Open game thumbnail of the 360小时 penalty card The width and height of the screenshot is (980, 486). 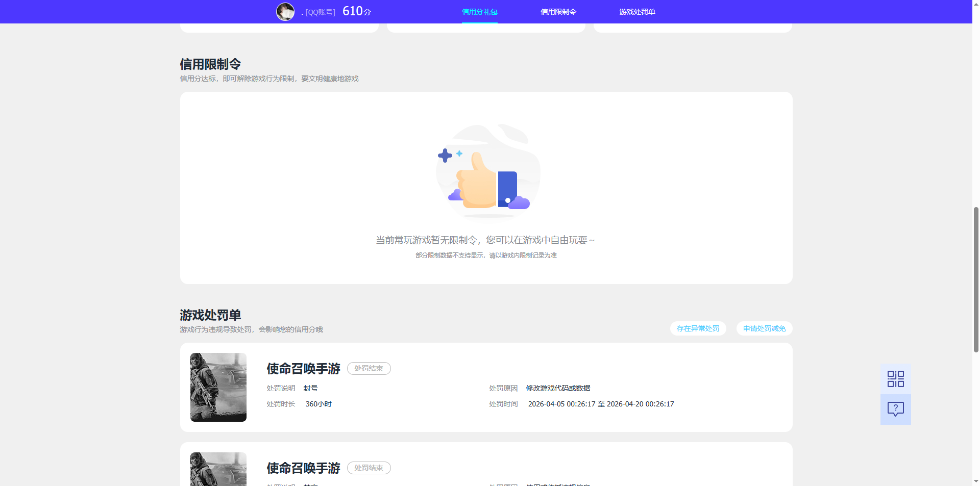pos(218,387)
